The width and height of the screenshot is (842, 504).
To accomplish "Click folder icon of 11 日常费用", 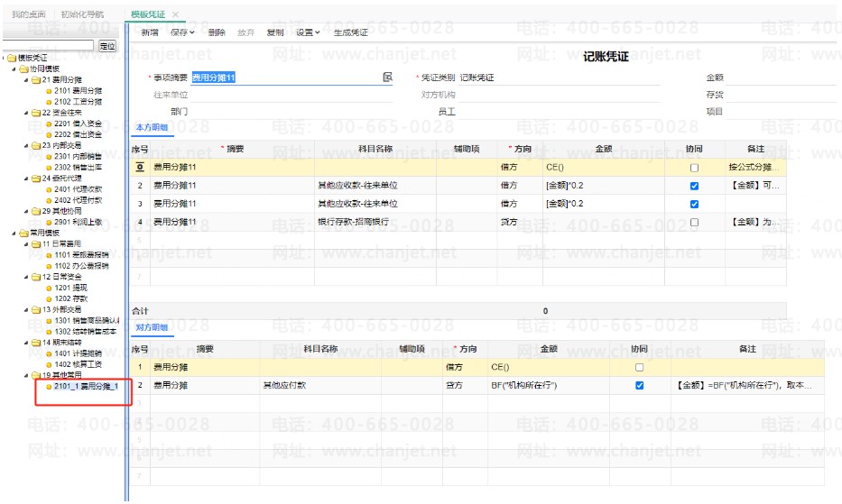I will (x=36, y=243).
